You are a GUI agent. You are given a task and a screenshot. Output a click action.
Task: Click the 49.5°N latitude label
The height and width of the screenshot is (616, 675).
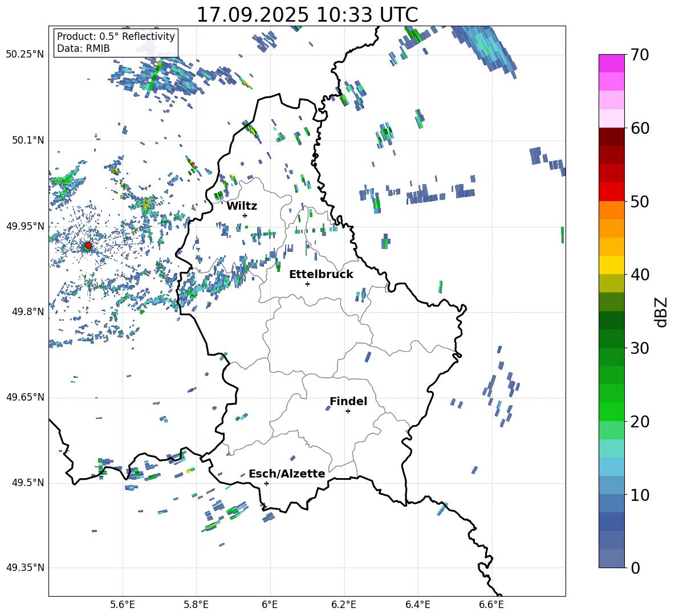(28, 483)
